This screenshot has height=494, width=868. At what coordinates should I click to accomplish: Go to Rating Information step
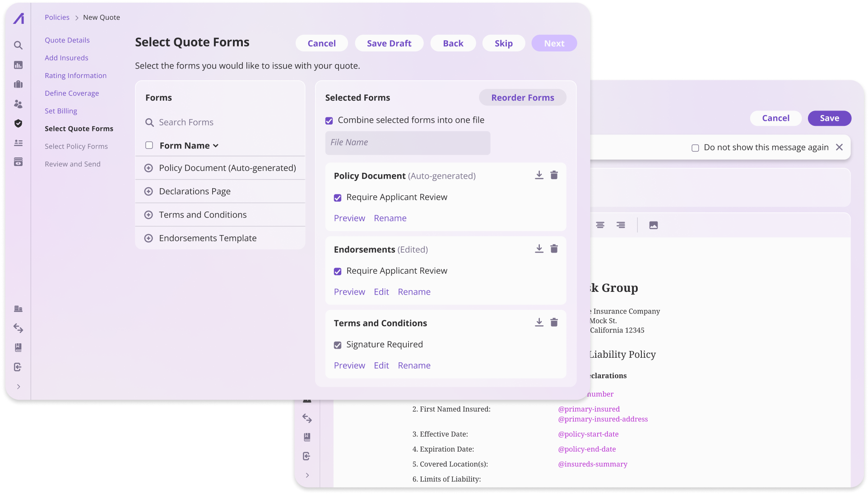[x=75, y=75]
